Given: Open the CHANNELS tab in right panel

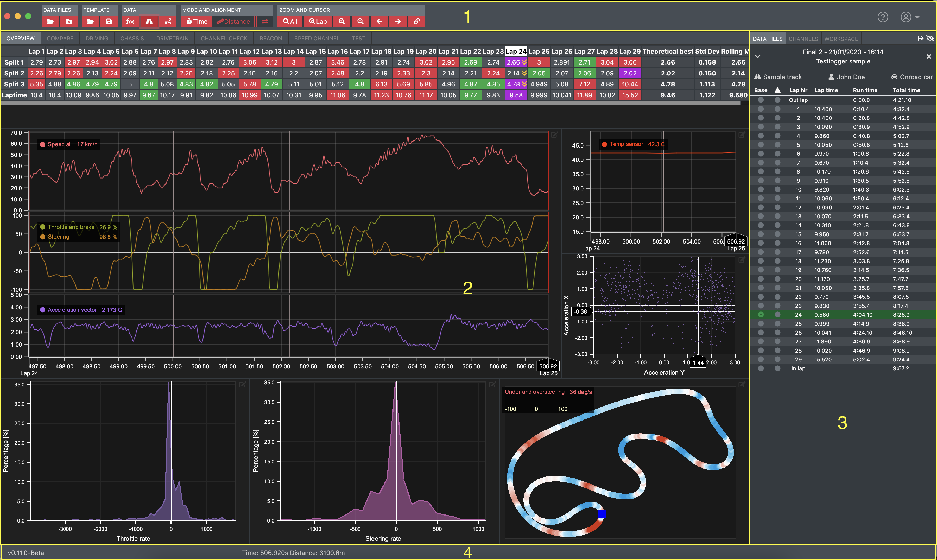Looking at the screenshot, I should pos(803,39).
